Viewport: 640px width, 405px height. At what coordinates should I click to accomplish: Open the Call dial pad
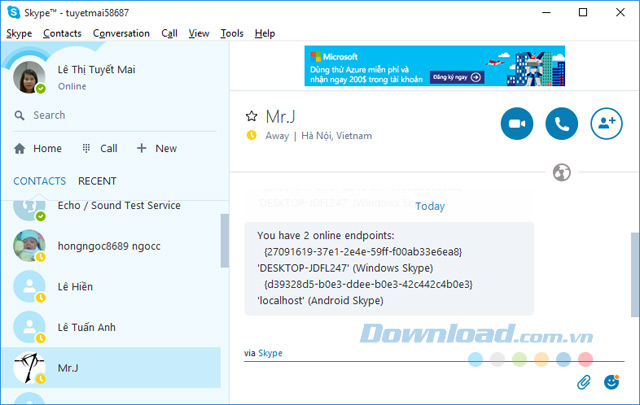coord(99,148)
